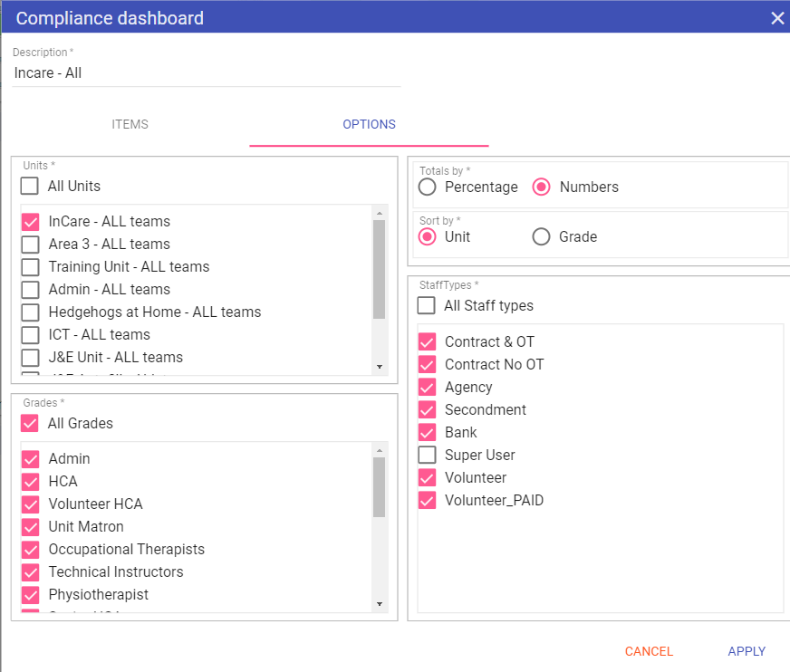Uncheck InCare - ALL teams

click(x=31, y=222)
